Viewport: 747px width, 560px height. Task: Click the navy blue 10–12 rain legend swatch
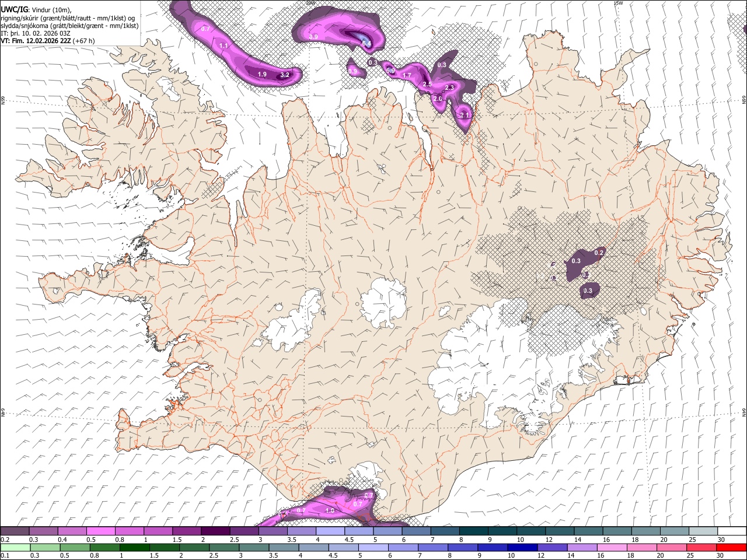click(522, 547)
